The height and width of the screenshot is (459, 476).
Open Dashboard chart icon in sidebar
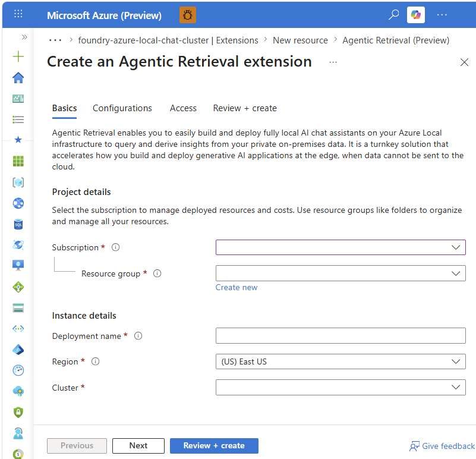(x=18, y=99)
